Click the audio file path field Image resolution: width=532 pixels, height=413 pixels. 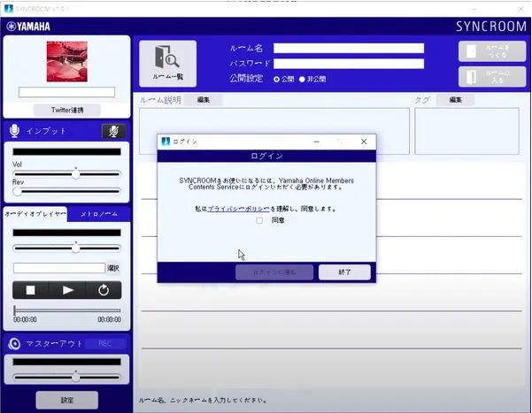coord(59,268)
